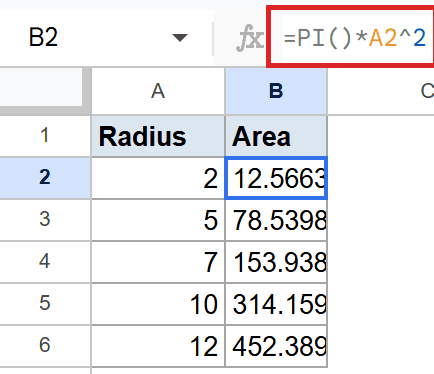Viewport: 434px width, 374px height.
Task: Select column C header
Action: pos(381,91)
